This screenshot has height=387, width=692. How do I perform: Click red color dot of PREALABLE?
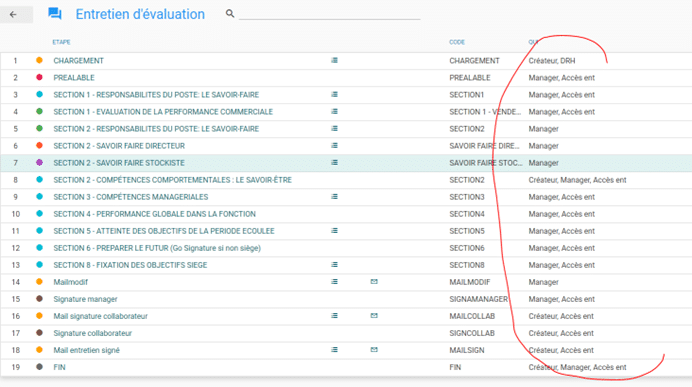click(39, 77)
